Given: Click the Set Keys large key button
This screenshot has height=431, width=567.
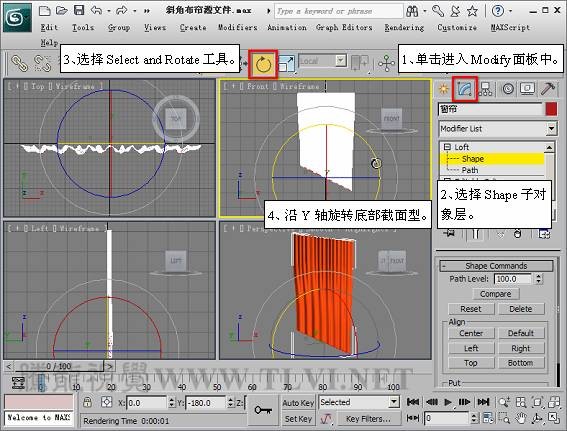Looking at the screenshot, I should click(263, 410).
